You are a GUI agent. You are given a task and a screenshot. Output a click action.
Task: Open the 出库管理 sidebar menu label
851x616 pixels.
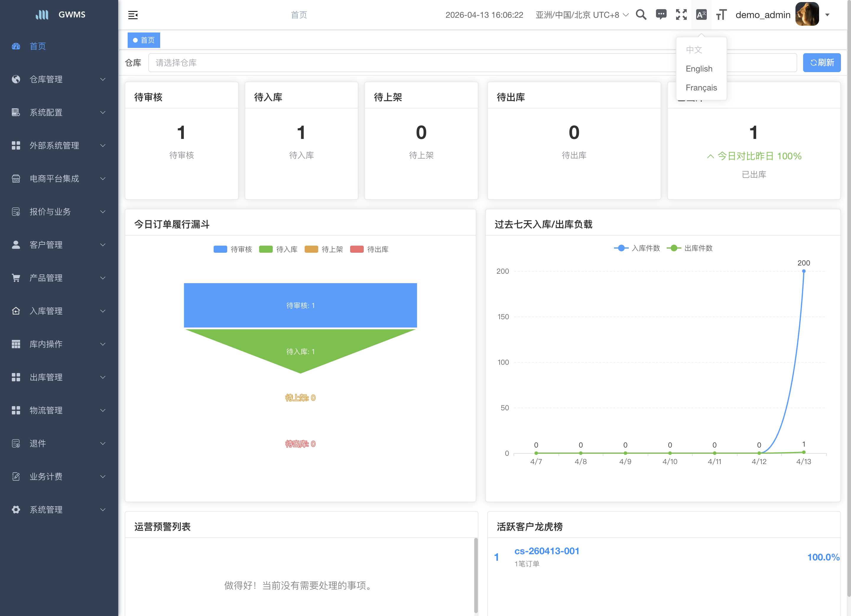click(46, 377)
